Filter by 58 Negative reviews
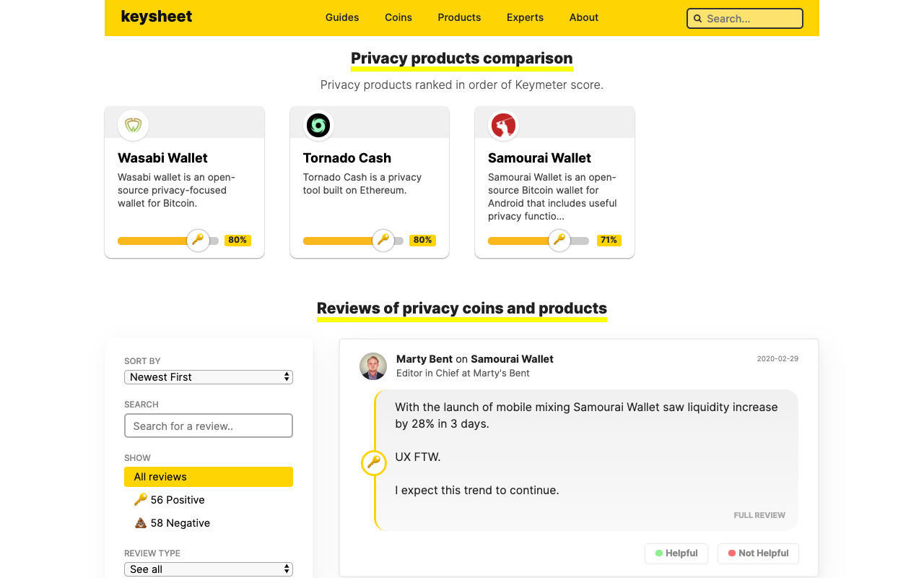Screen dimensions: 924x578 point(180,523)
